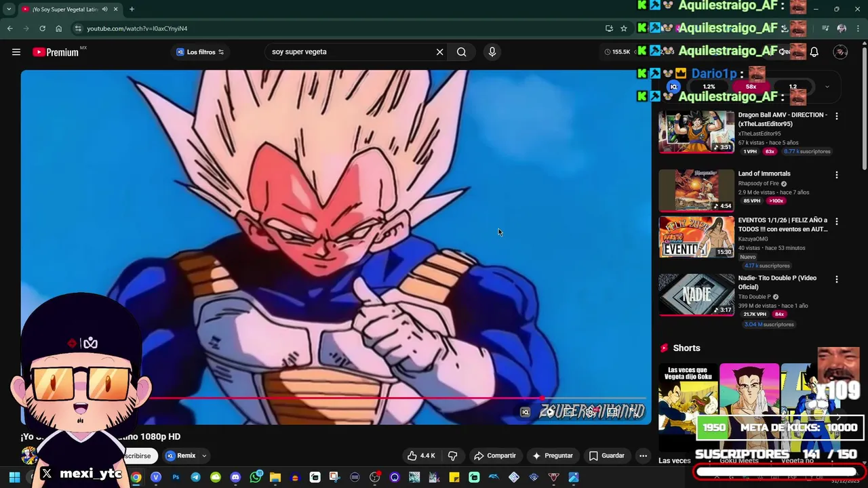
Task: Open Photoshop from the taskbar
Action: [x=176, y=477]
